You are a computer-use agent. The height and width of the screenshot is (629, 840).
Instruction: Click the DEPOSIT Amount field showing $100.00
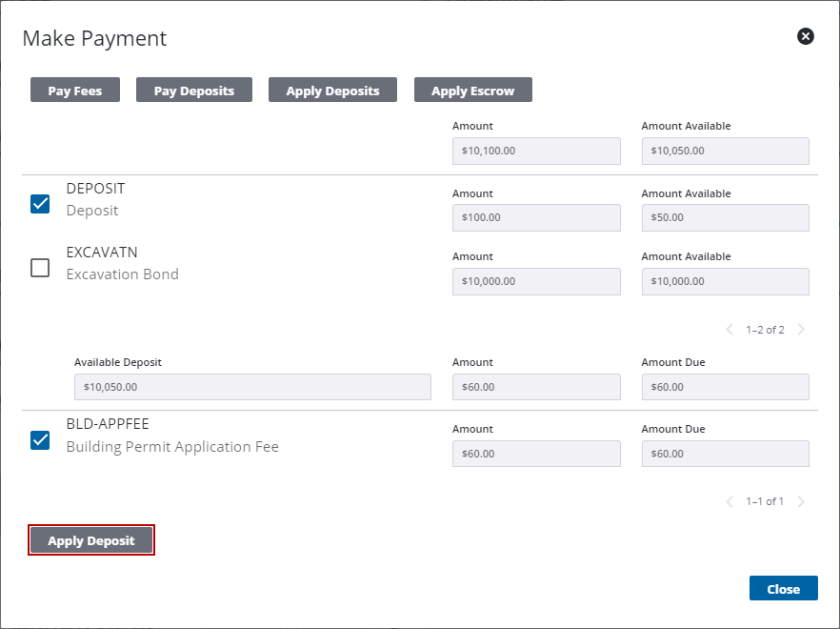click(x=536, y=217)
